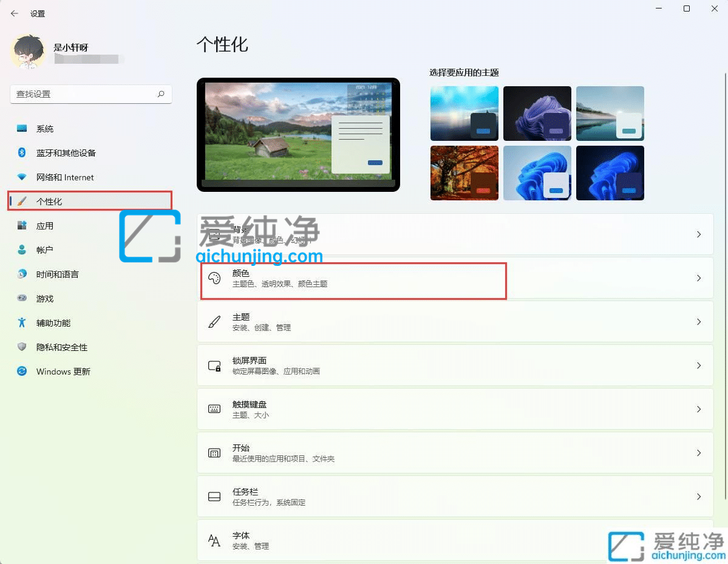Click the touch keyboard icon on 触摸键盘 row

coord(214,409)
